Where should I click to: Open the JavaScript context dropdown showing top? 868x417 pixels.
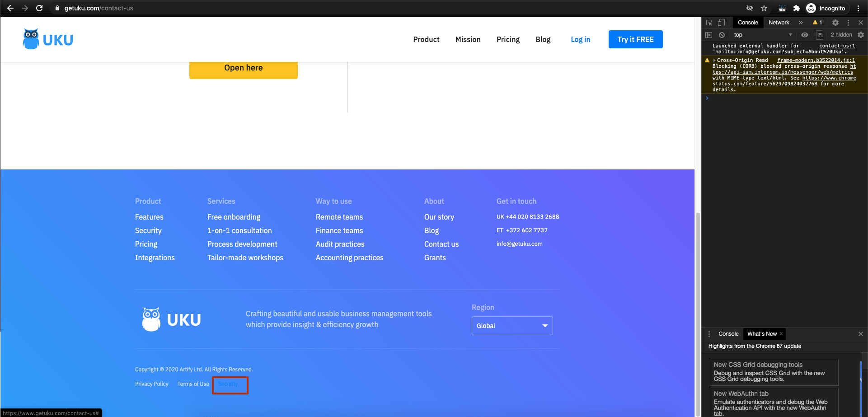763,35
